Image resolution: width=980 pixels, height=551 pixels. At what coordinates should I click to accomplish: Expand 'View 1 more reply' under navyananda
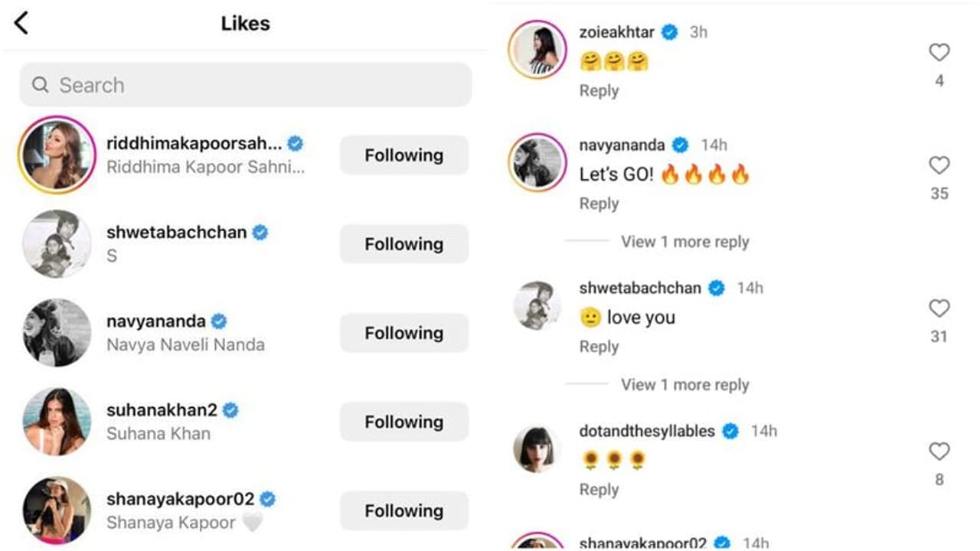[684, 242]
